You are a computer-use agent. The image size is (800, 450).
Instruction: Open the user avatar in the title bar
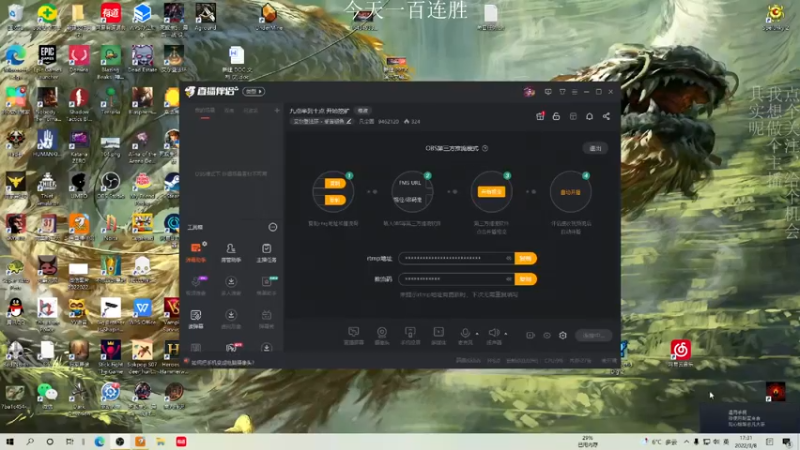pyautogui.click(x=529, y=92)
